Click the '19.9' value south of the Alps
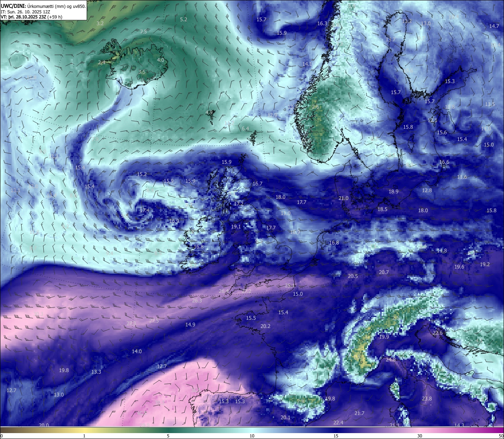The width and height of the screenshot is (504, 439). coord(384,337)
